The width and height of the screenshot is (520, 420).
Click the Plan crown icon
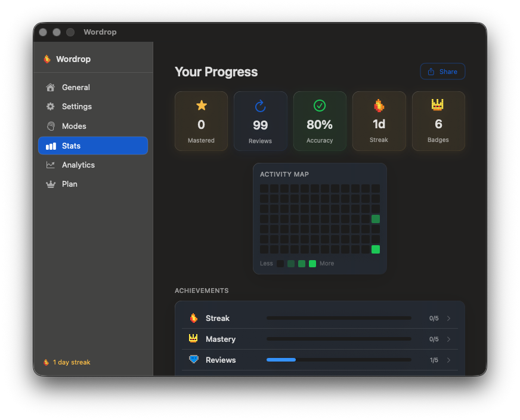51,184
